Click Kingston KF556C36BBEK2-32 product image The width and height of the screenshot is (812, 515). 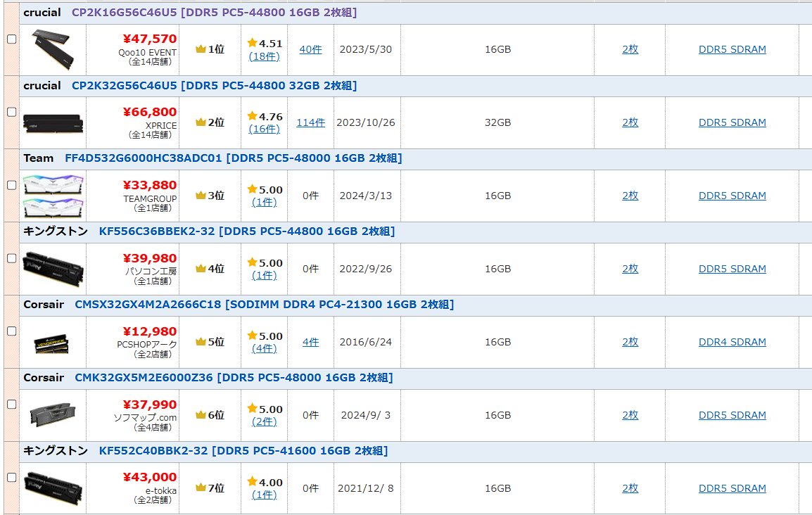click(x=53, y=269)
